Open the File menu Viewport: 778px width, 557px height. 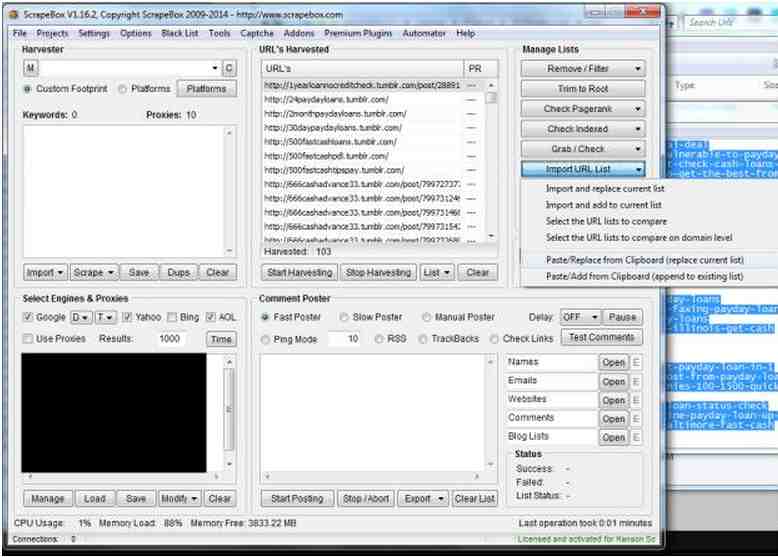tap(20, 33)
